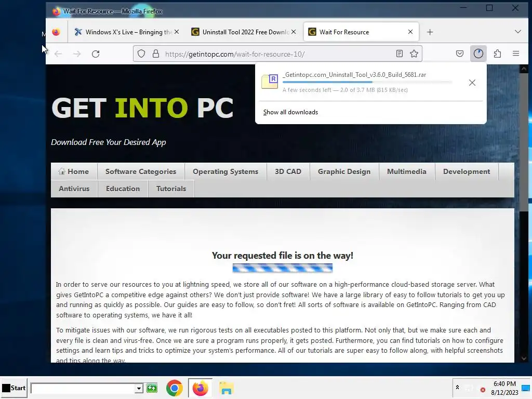Open Show all downloads
The height and width of the screenshot is (399, 532).
pyautogui.click(x=290, y=112)
